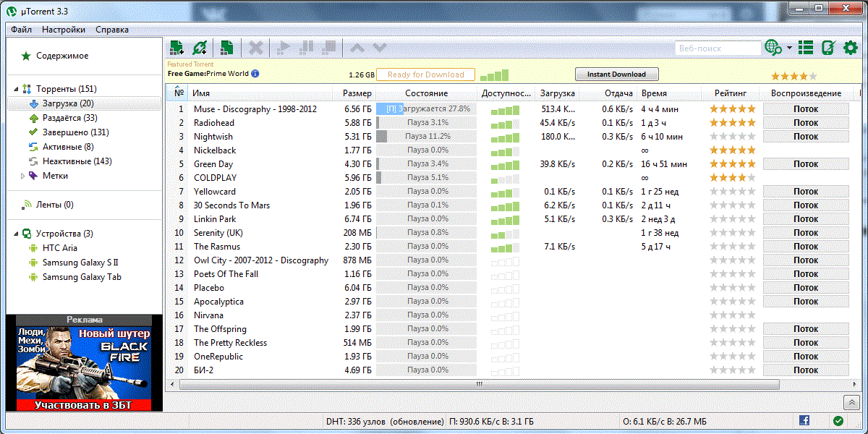Click the Create New Torrent icon

227,48
